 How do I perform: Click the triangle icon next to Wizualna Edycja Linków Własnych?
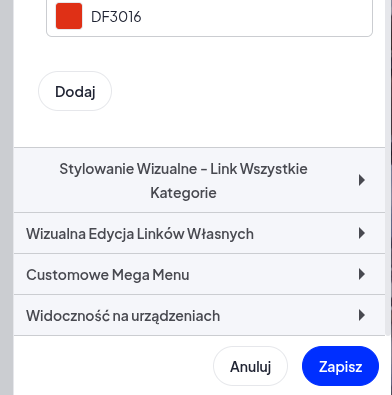362,233
